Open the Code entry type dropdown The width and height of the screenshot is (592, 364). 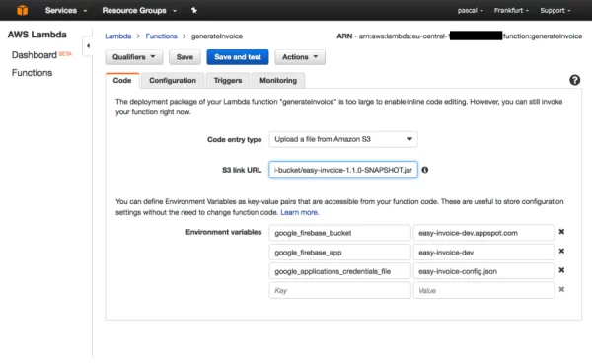click(x=343, y=139)
